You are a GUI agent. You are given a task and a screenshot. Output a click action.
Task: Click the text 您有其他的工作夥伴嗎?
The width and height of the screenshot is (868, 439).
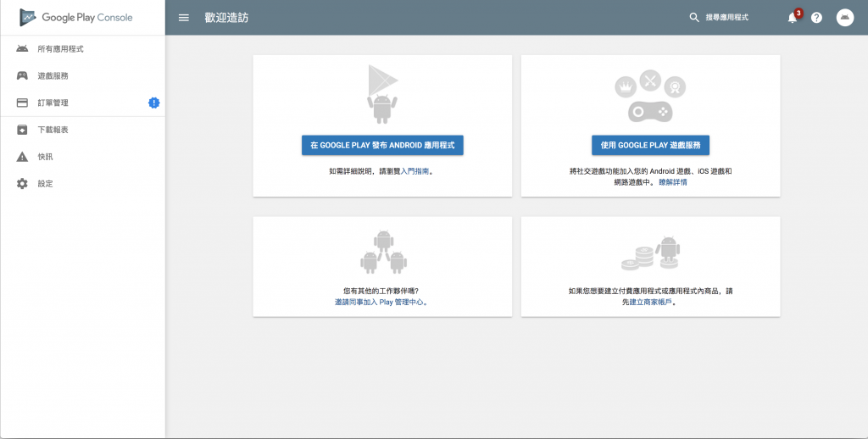pos(381,292)
